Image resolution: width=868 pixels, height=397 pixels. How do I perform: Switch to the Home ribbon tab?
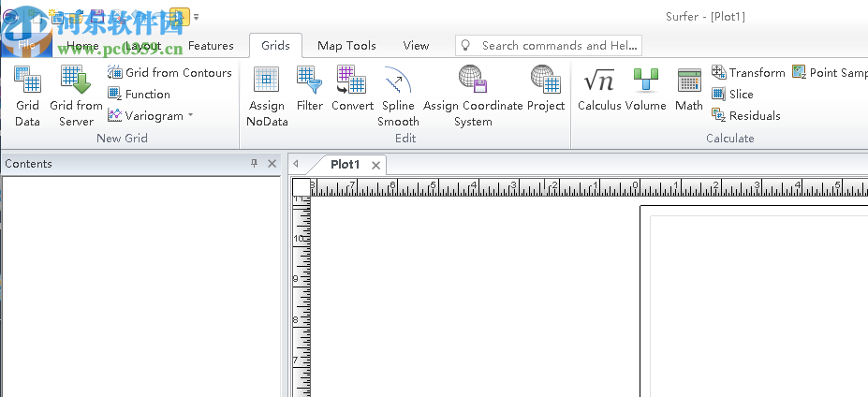coord(82,45)
